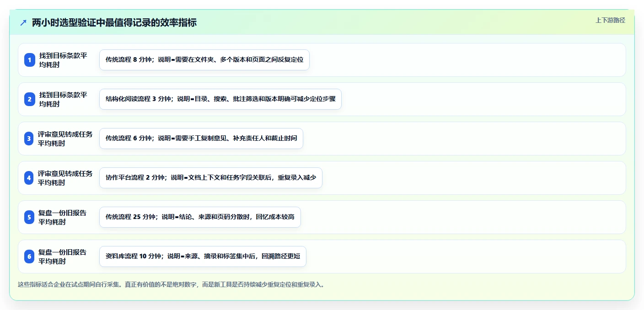
Task: Select the number 3 step badge
Action: 30,139
